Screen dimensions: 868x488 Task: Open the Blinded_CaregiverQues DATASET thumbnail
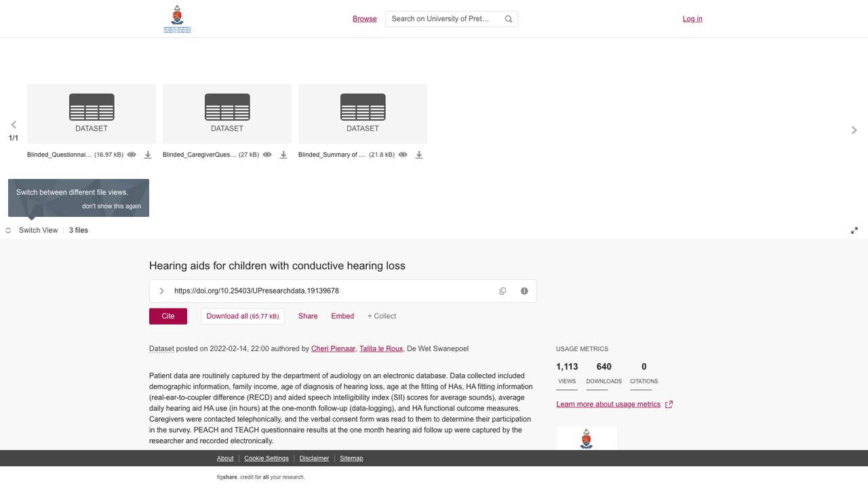coord(227,114)
